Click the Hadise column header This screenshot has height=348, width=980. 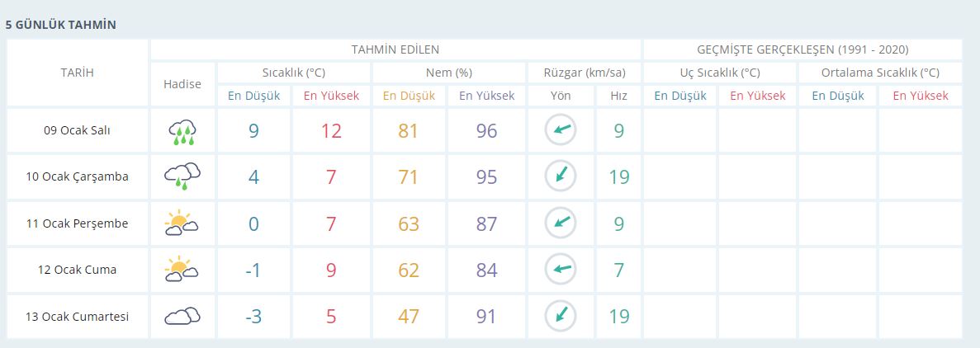(182, 84)
